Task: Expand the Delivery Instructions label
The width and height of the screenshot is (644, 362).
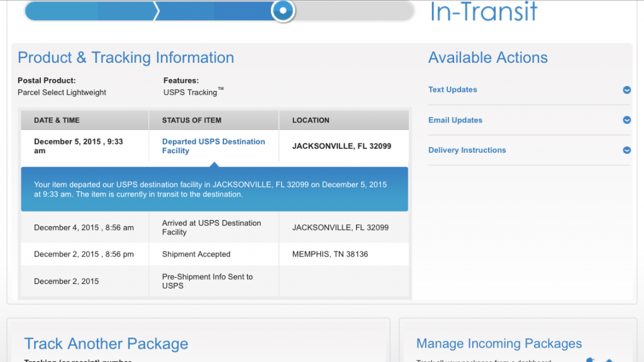Action: (467, 150)
